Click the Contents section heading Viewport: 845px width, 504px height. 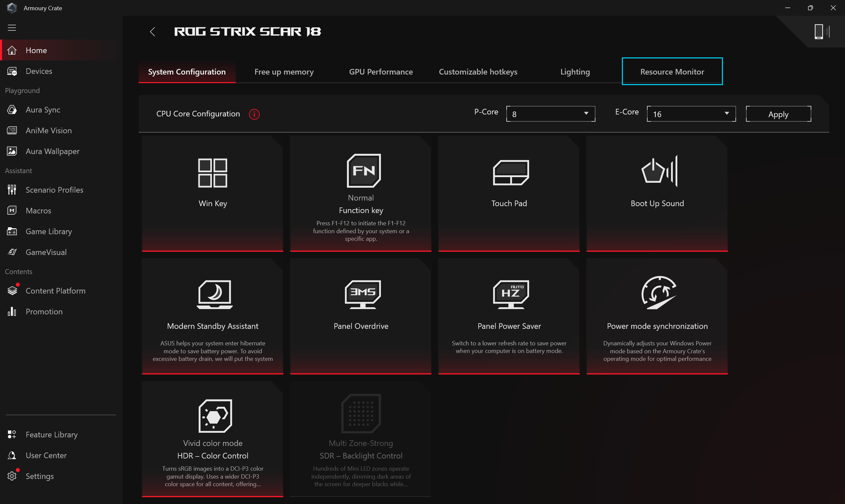pos(19,271)
